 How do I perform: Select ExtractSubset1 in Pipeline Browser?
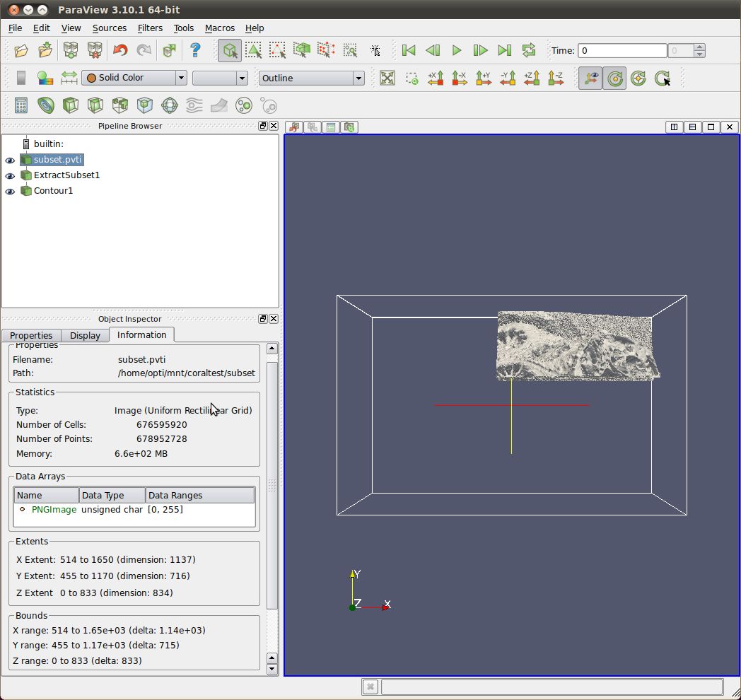tap(66, 175)
